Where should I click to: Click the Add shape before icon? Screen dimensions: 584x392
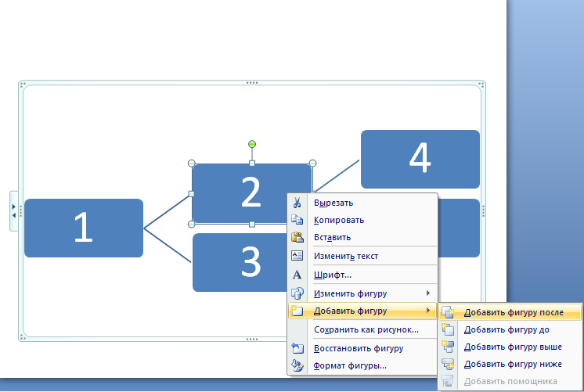click(448, 329)
